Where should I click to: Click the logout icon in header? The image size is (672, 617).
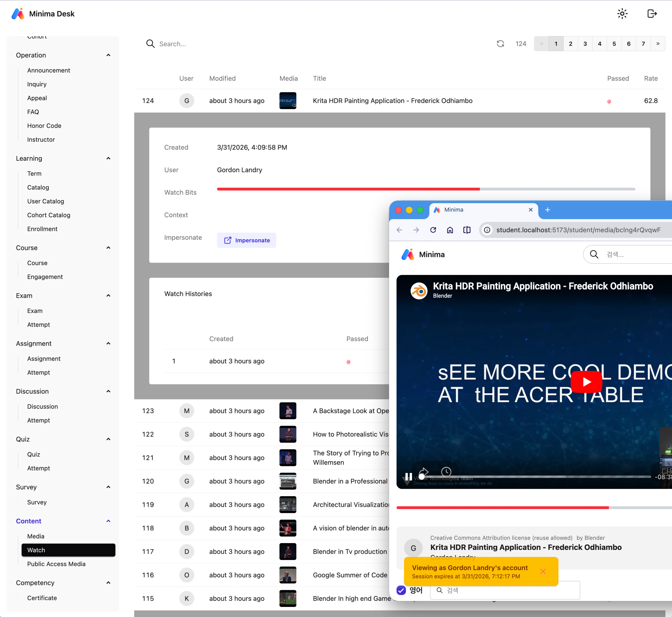click(x=652, y=14)
